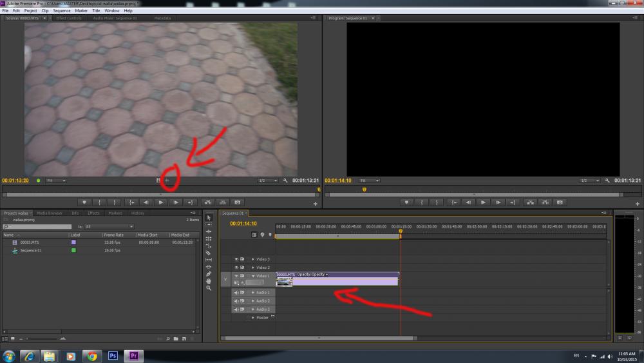The image size is (644, 363).
Task: Toggle Video 1 track output eye
Action: tap(236, 276)
